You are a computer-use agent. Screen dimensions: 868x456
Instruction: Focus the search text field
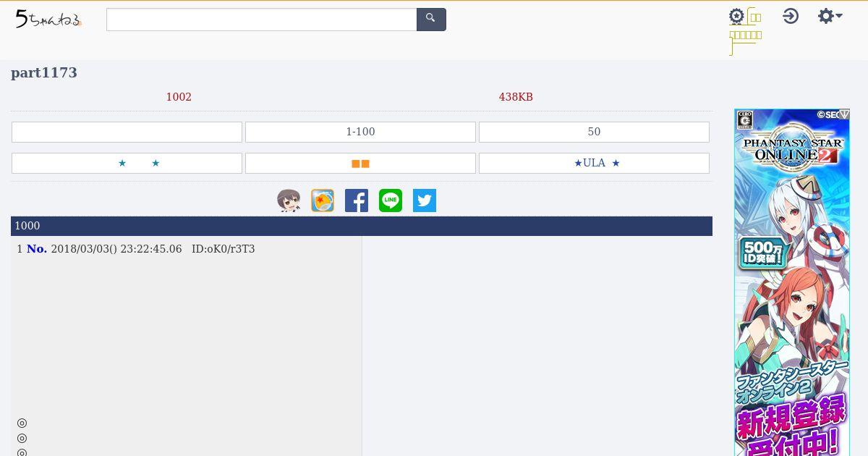262,20
